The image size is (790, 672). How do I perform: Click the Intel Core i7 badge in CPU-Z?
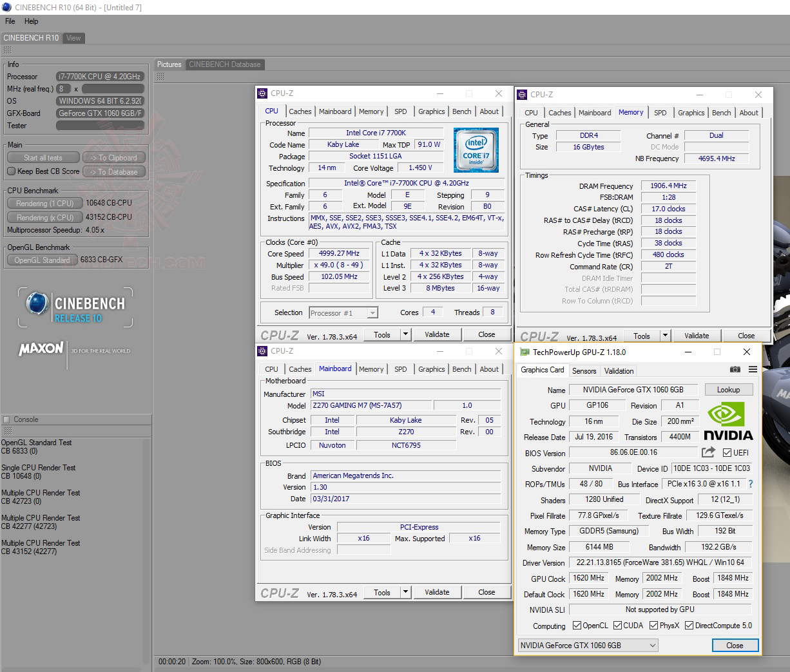pyautogui.click(x=476, y=150)
